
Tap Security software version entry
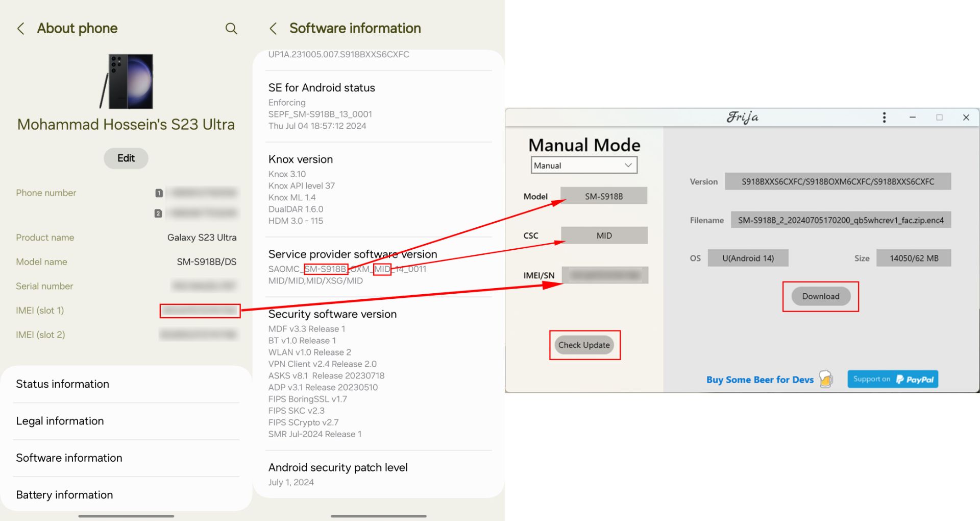point(378,373)
